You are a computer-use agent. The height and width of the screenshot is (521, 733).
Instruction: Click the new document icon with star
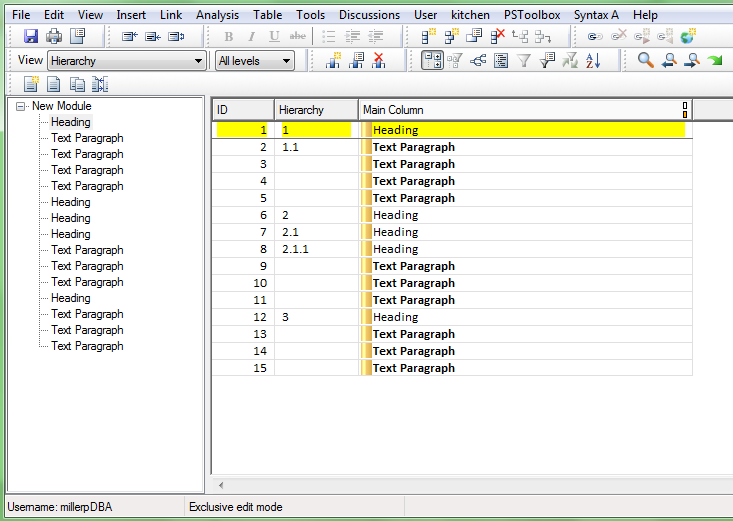tap(31, 84)
